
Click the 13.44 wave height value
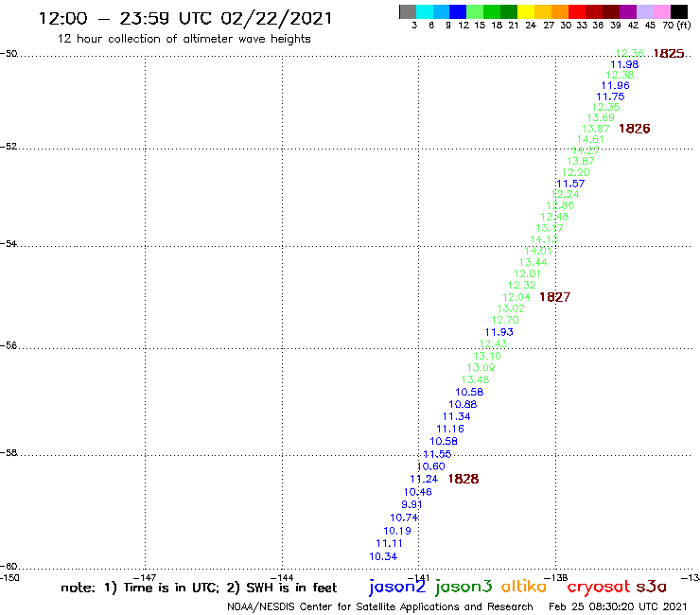click(x=533, y=262)
